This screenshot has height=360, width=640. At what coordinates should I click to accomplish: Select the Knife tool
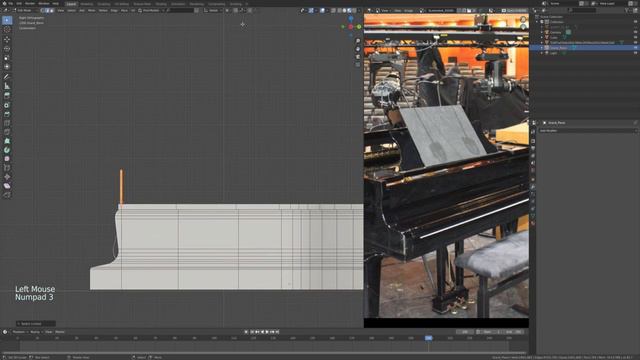pyautogui.click(x=7, y=141)
